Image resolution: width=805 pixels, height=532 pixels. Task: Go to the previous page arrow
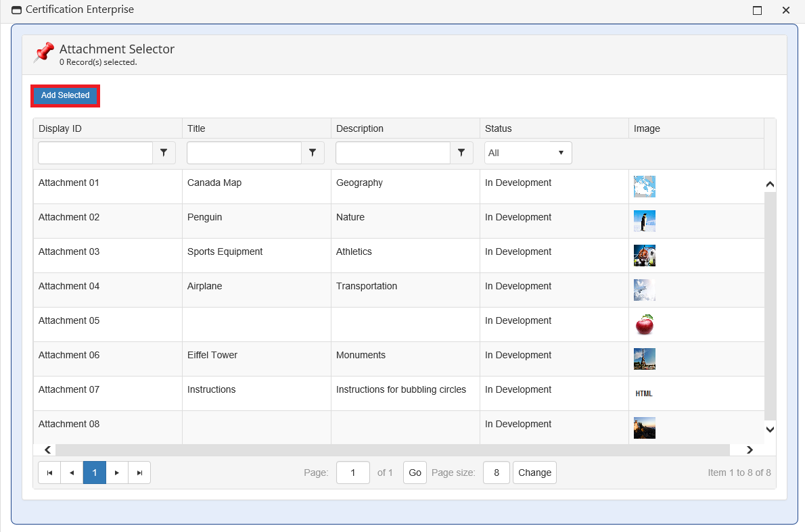coord(72,473)
